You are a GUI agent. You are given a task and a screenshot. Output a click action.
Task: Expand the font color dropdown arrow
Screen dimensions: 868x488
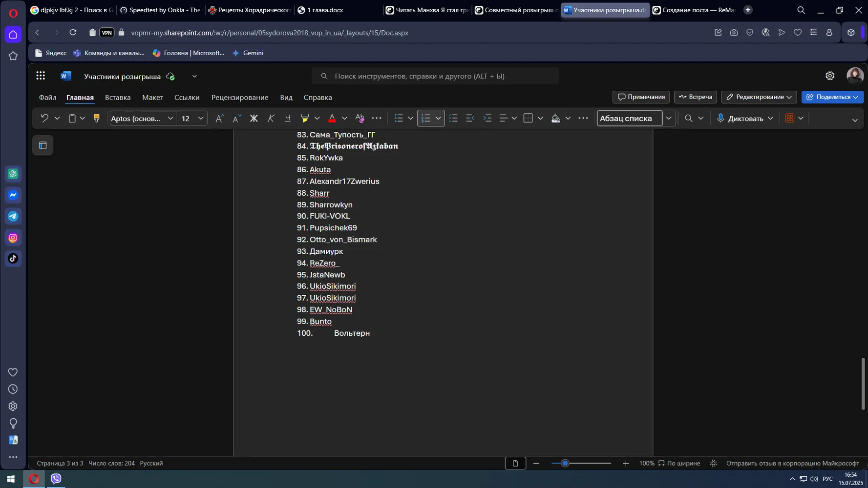344,118
